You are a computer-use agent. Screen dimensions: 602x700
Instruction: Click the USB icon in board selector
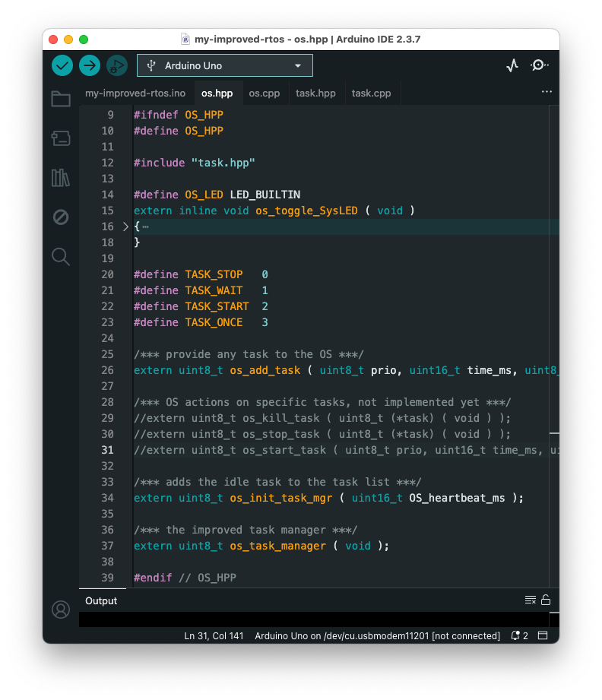(151, 65)
